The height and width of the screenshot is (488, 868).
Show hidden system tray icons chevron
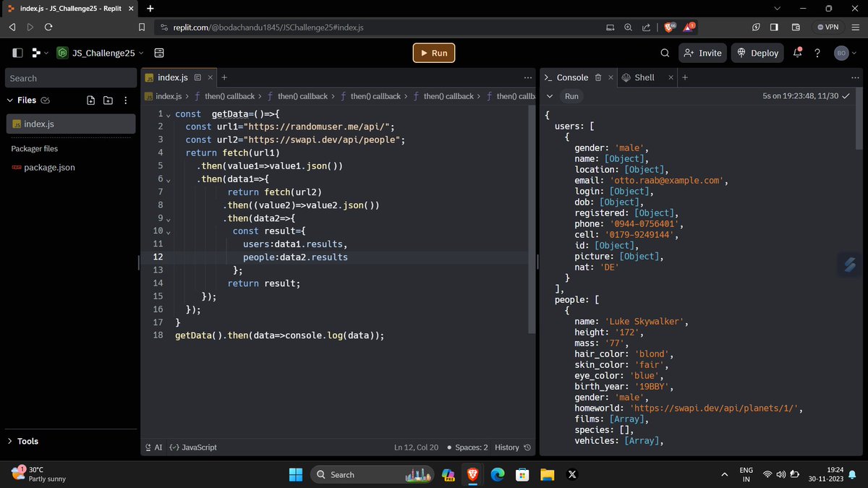click(x=725, y=474)
